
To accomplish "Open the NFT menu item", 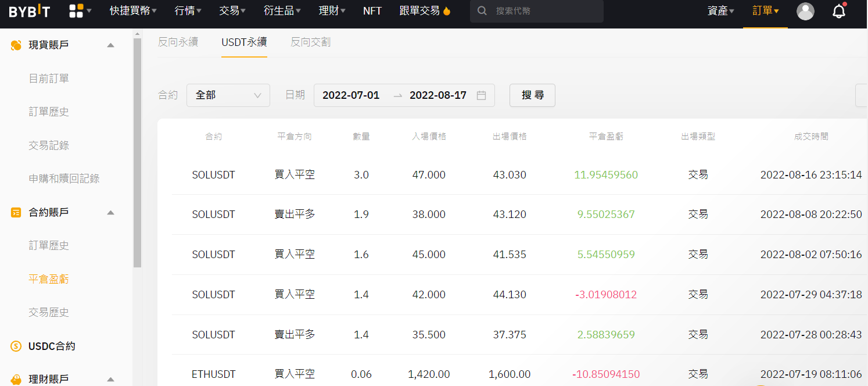I will [372, 10].
